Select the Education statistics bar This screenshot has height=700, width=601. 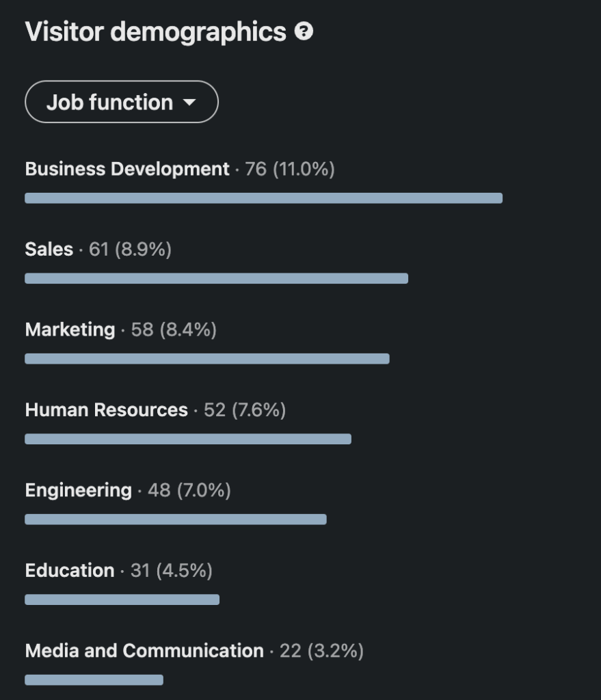click(x=122, y=599)
